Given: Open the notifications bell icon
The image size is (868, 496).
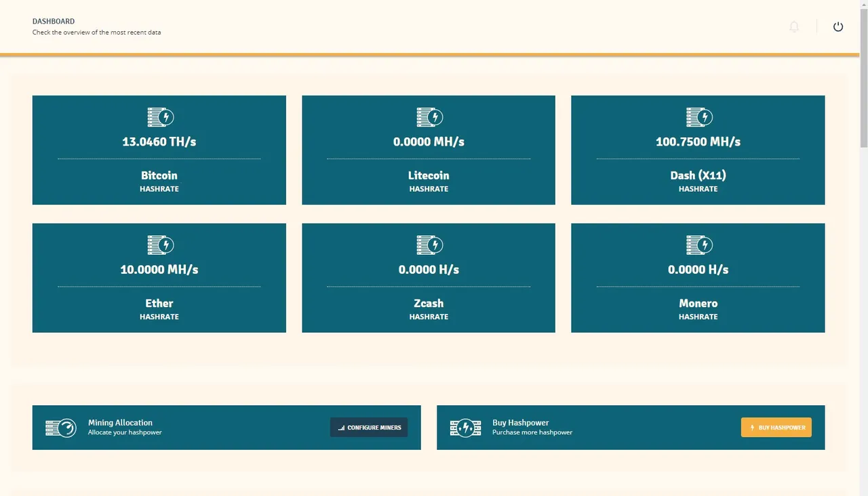Looking at the screenshot, I should [x=794, y=26].
